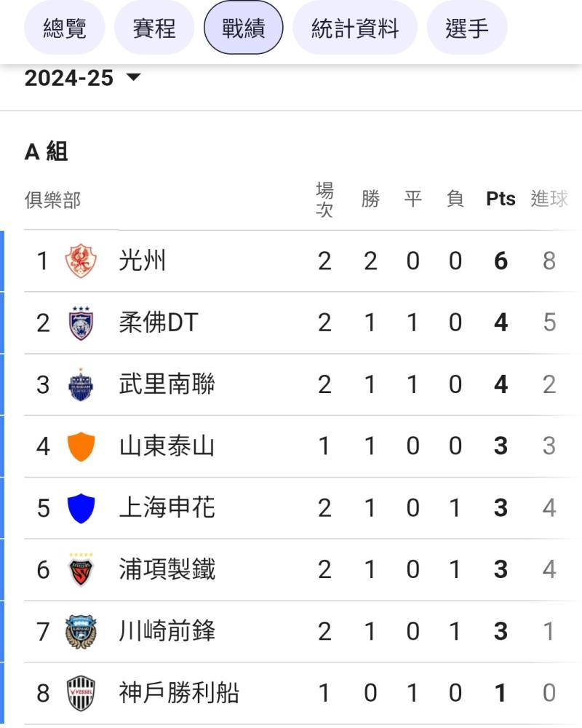Viewport: 582px width, 728px height.
Task: Select the 武里南聯 club logo
Action: coord(81,384)
